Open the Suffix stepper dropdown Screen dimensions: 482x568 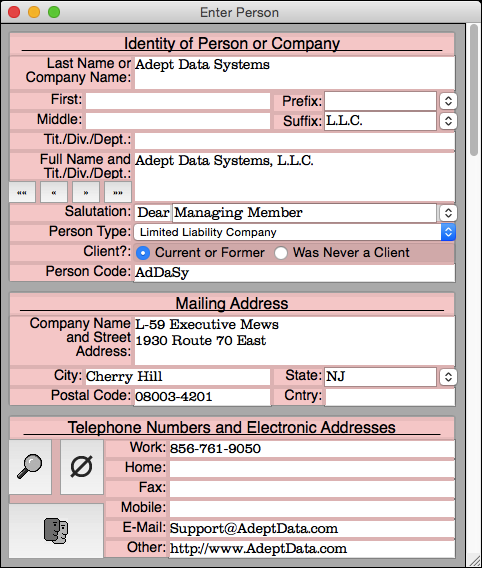(x=448, y=121)
